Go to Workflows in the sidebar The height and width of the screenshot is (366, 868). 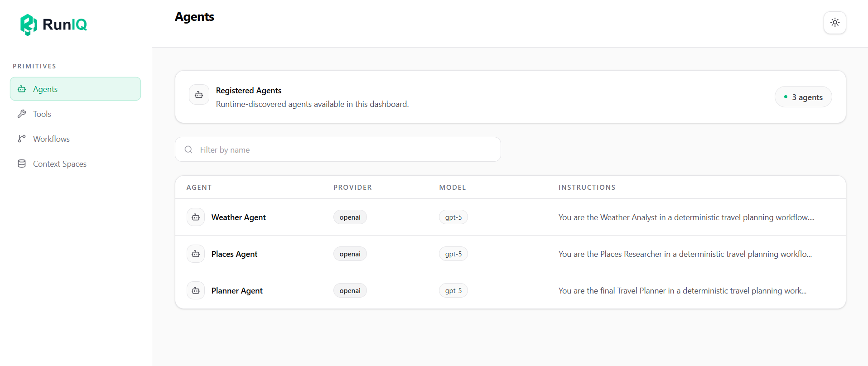pyautogui.click(x=75, y=139)
